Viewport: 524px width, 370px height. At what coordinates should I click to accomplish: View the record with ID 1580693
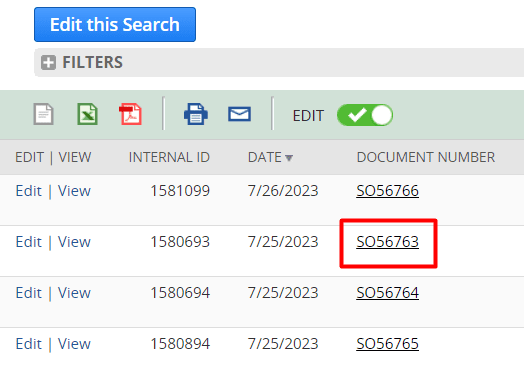point(74,242)
